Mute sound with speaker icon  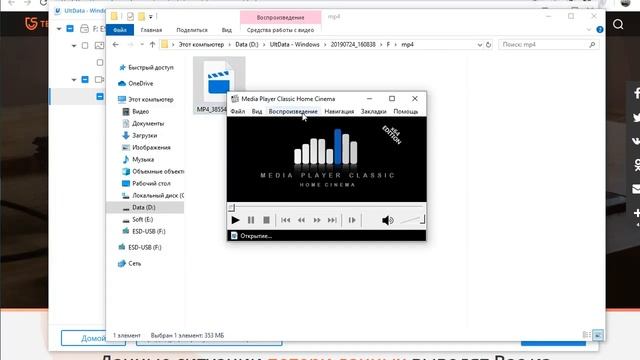coord(387,220)
